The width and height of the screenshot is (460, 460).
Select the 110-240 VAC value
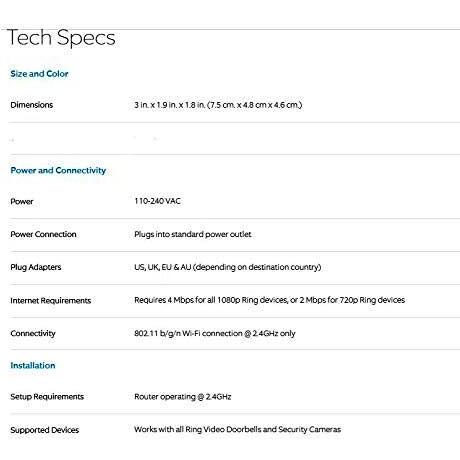pyautogui.click(x=157, y=201)
